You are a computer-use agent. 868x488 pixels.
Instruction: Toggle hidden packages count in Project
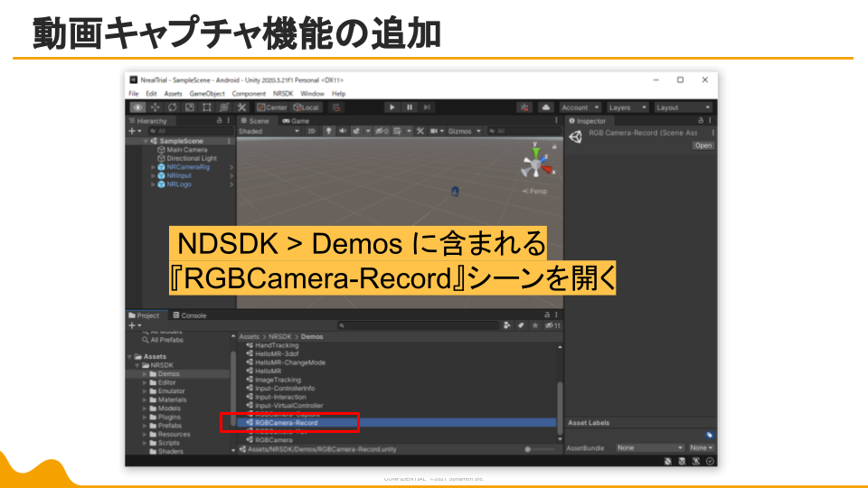point(552,325)
